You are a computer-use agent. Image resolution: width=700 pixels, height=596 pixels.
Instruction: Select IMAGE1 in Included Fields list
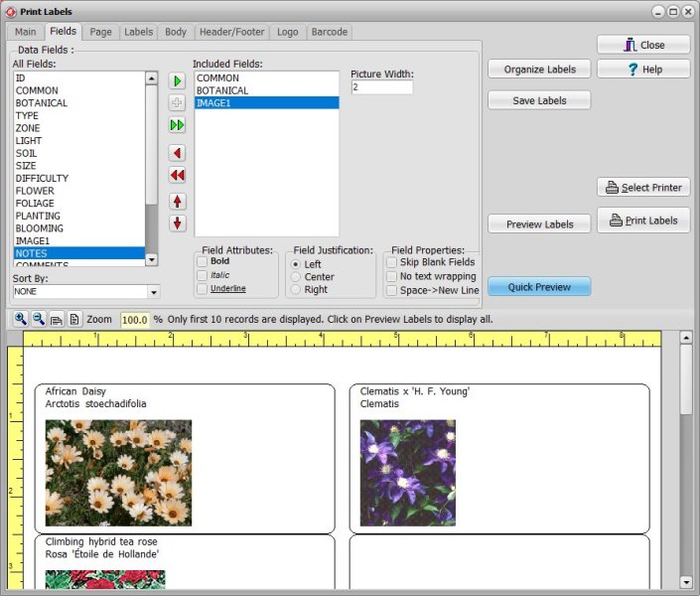click(266, 102)
